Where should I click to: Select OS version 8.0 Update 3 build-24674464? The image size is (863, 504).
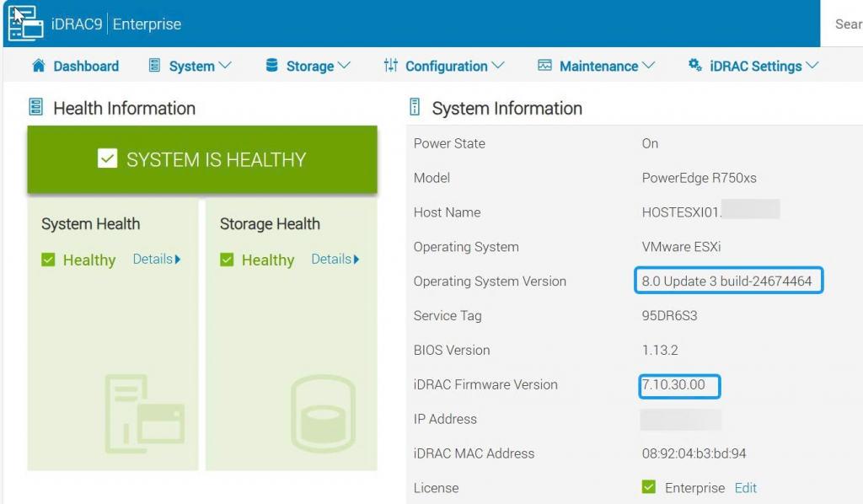pyautogui.click(x=728, y=281)
